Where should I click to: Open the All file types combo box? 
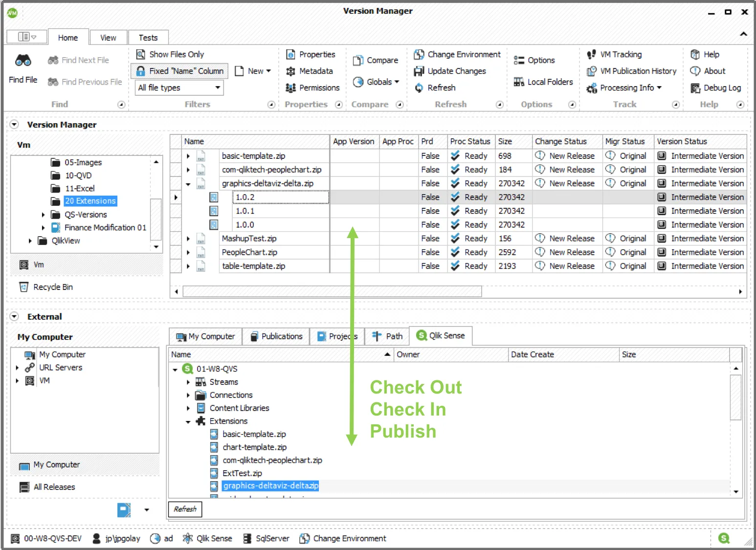[x=179, y=88]
